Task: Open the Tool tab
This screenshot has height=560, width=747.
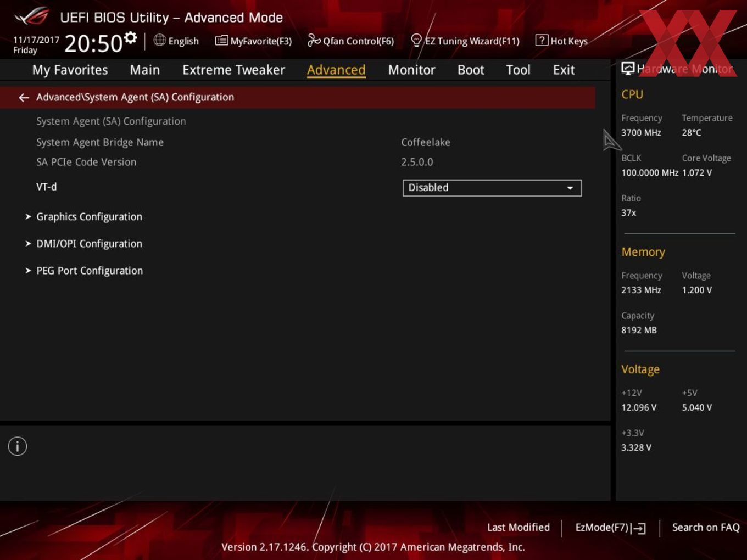Action: 518,70
